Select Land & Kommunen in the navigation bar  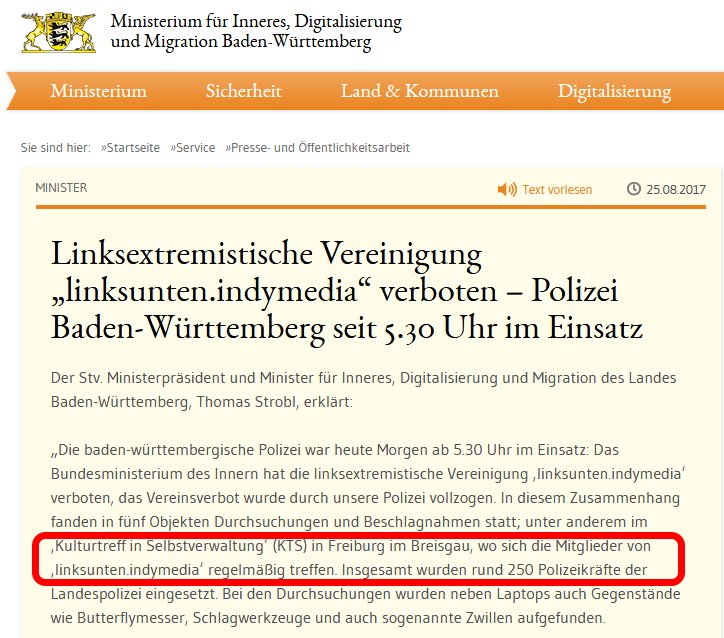(x=419, y=91)
